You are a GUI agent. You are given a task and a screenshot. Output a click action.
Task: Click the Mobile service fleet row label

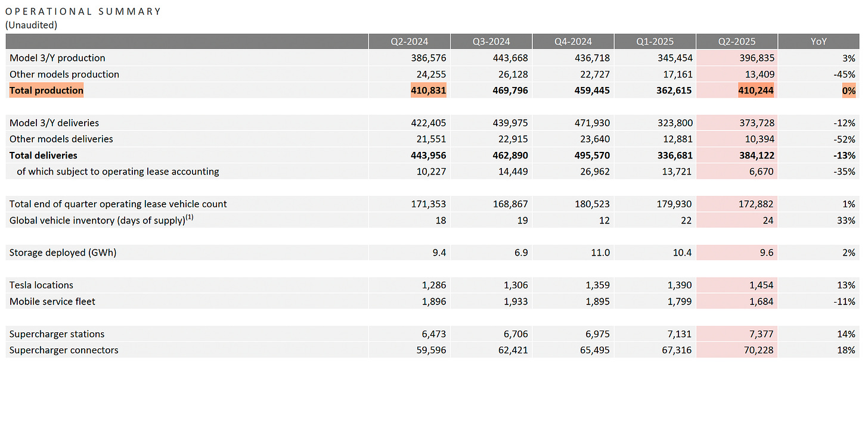[x=52, y=301]
